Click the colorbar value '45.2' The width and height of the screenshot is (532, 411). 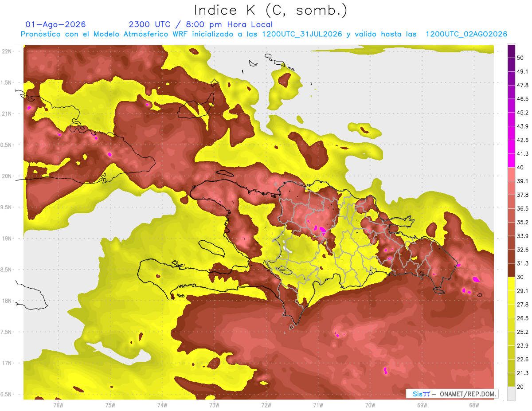coord(523,113)
